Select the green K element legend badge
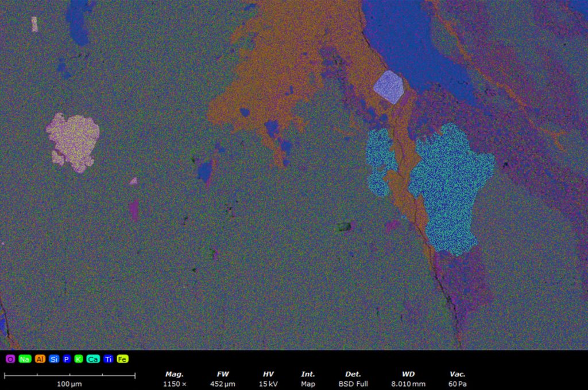Image resolution: width=588 pixels, height=390 pixels. click(79, 359)
